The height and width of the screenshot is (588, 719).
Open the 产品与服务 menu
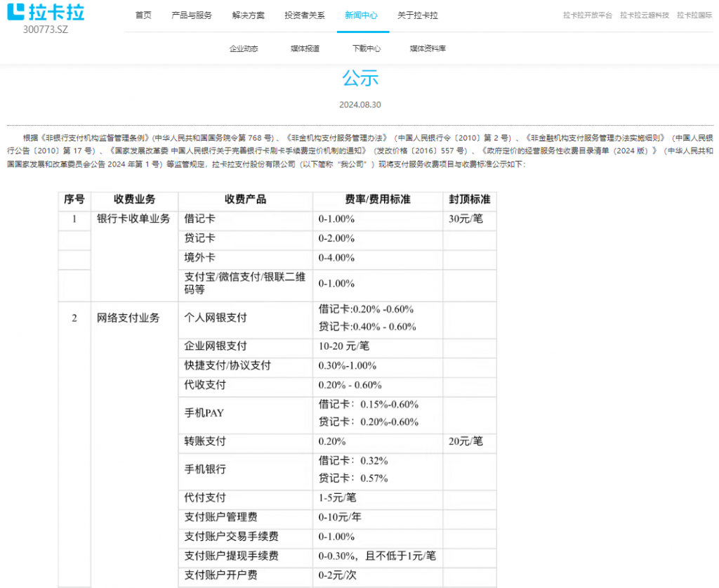point(192,15)
